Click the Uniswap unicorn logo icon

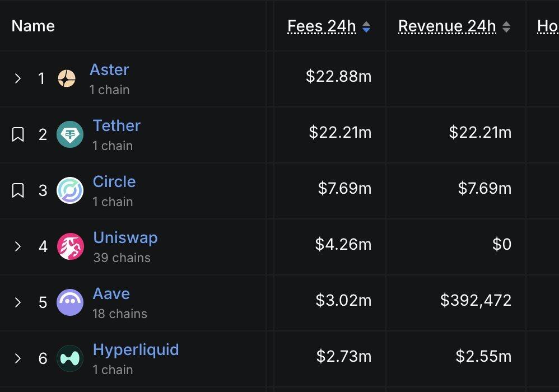point(70,246)
